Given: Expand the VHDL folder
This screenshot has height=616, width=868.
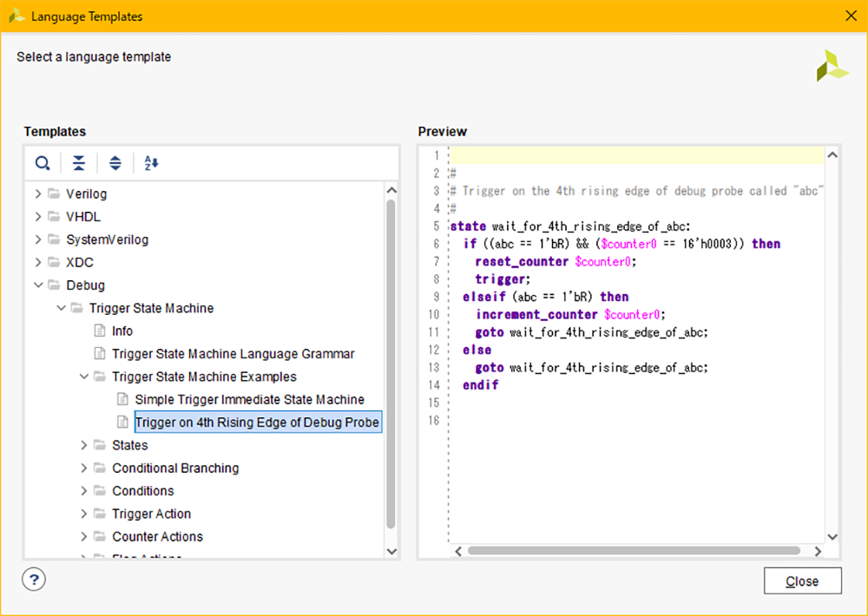Looking at the screenshot, I should pyautogui.click(x=37, y=216).
